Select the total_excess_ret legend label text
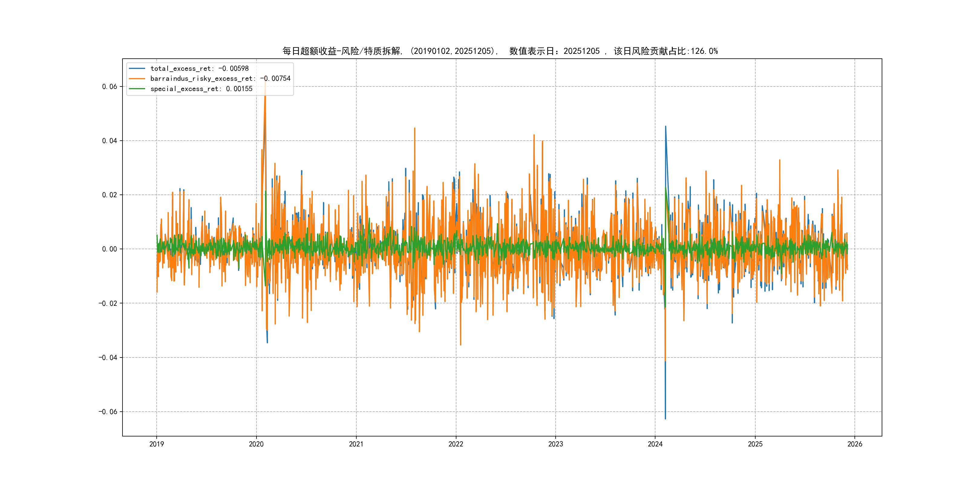Screen dimensions: 980x490 pyautogui.click(x=199, y=68)
